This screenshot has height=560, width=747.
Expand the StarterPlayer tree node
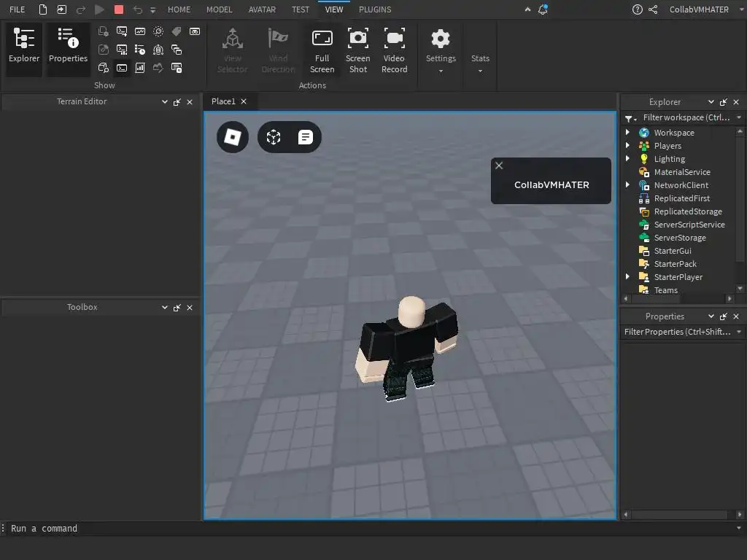627,276
